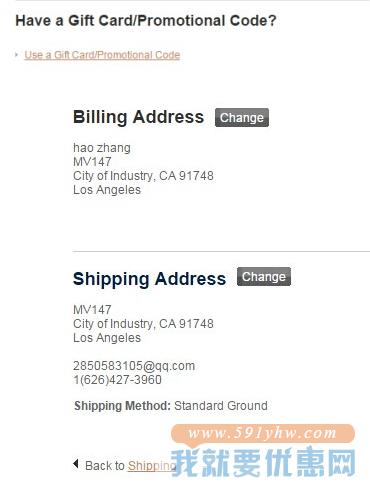370x487 pixels.
Task: Click the blue Chinese 我就要优惠网 logo
Action: (263, 462)
